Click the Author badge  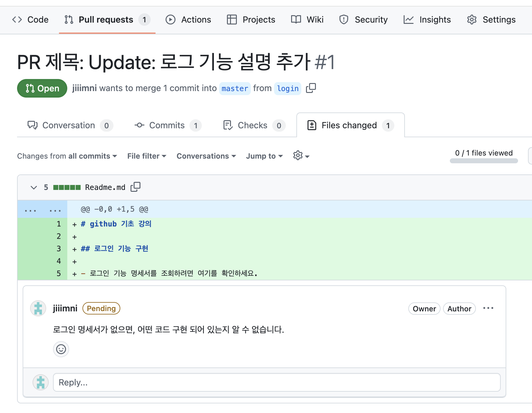click(459, 309)
